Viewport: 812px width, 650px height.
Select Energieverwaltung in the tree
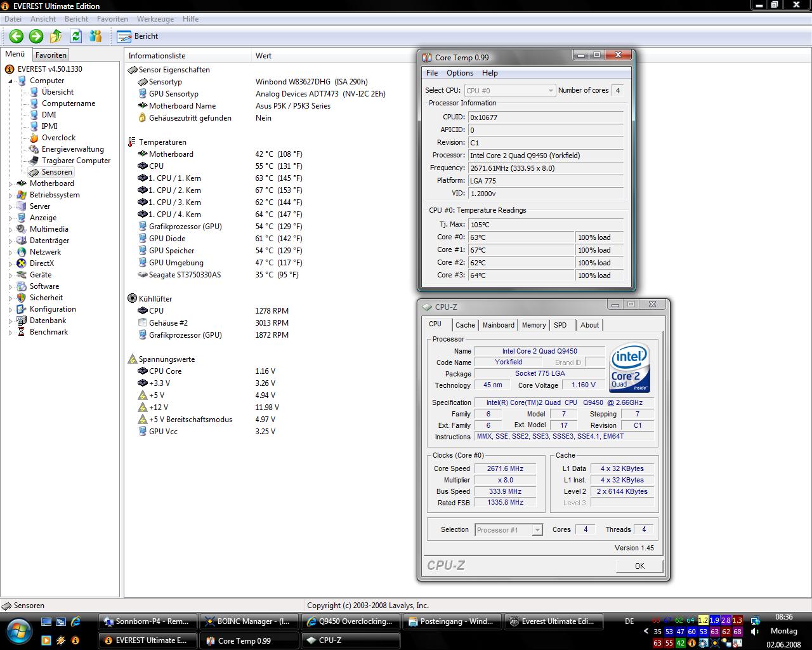[73, 149]
